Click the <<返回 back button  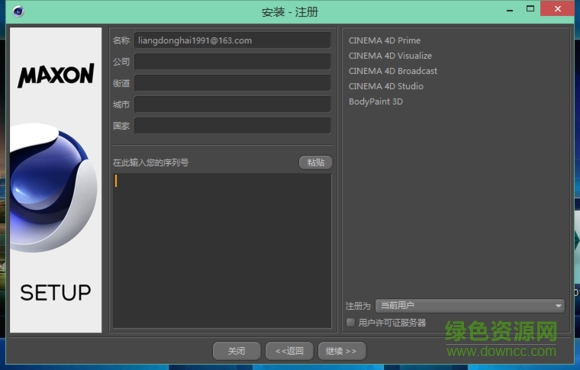click(290, 351)
